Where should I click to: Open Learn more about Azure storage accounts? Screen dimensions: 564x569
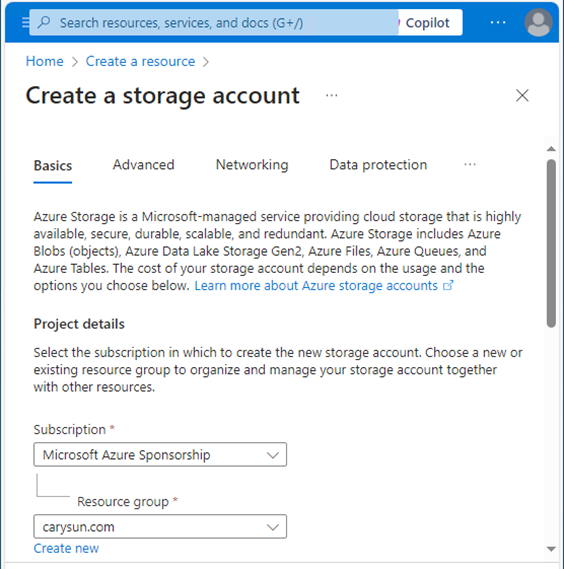pyautogui.click(x=316, y=286)
